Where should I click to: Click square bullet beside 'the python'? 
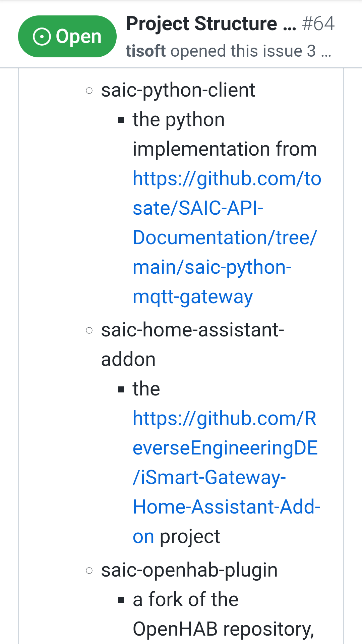coord(121,120)
